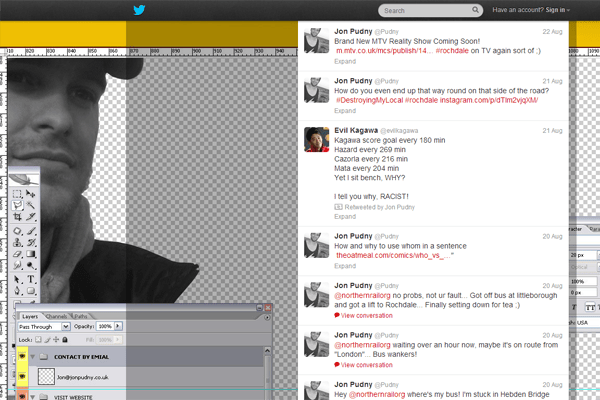Select the Smudge tool

pyautogui.click(x=17, y=265)
